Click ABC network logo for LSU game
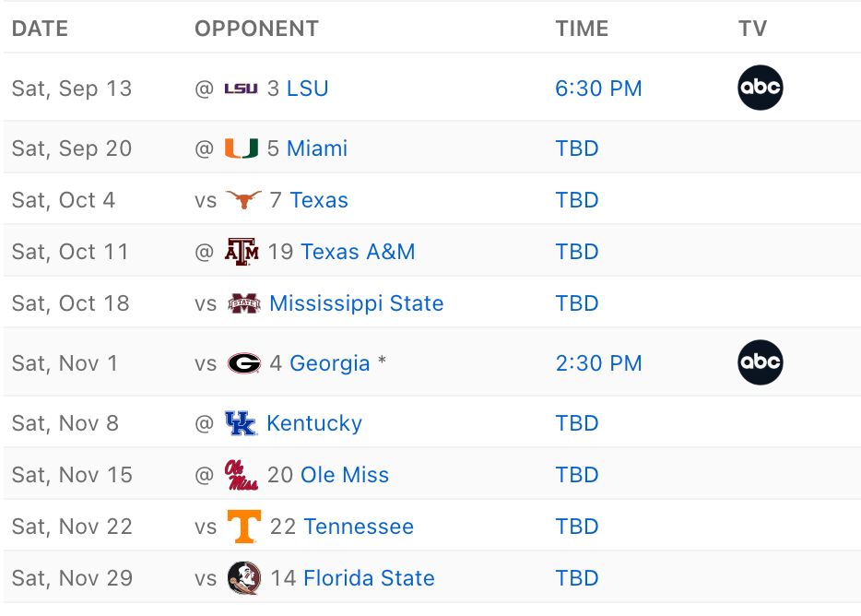 [x=761, y=89]
